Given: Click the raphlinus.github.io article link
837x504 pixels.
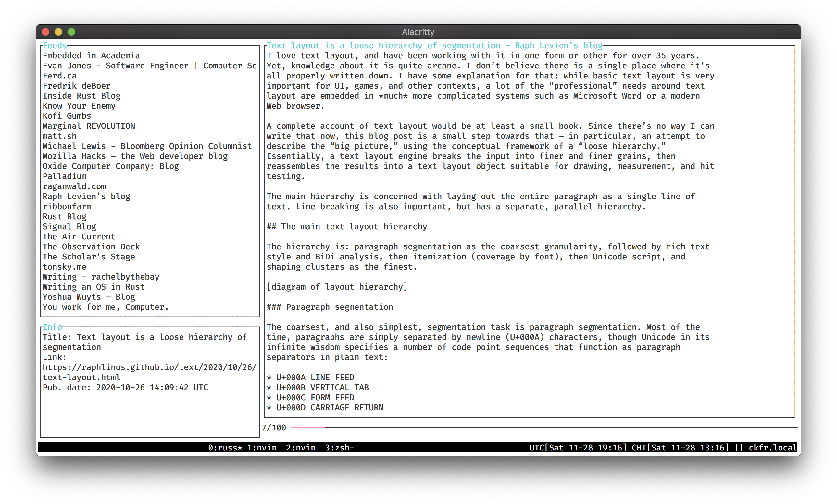Looking at the screenshot, I should coord(149,367).
